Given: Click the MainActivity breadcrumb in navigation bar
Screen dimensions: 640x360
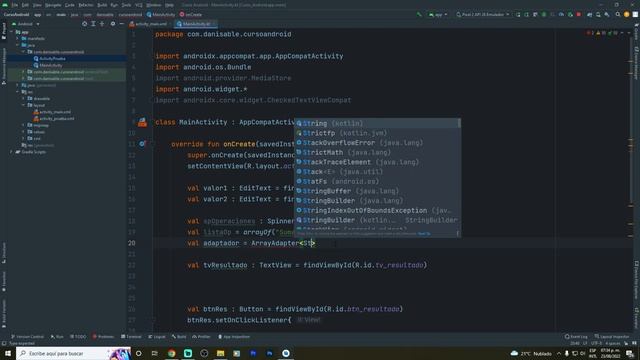Looking at the screenshot, I should (x=160, y=14).
